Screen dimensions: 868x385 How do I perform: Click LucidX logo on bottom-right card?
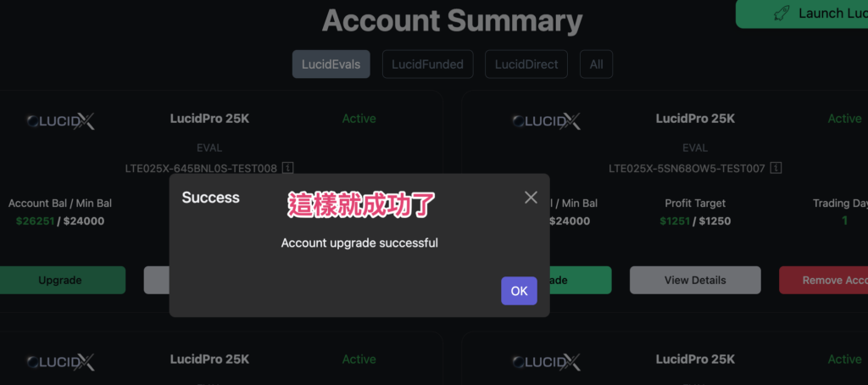[547, 362]
